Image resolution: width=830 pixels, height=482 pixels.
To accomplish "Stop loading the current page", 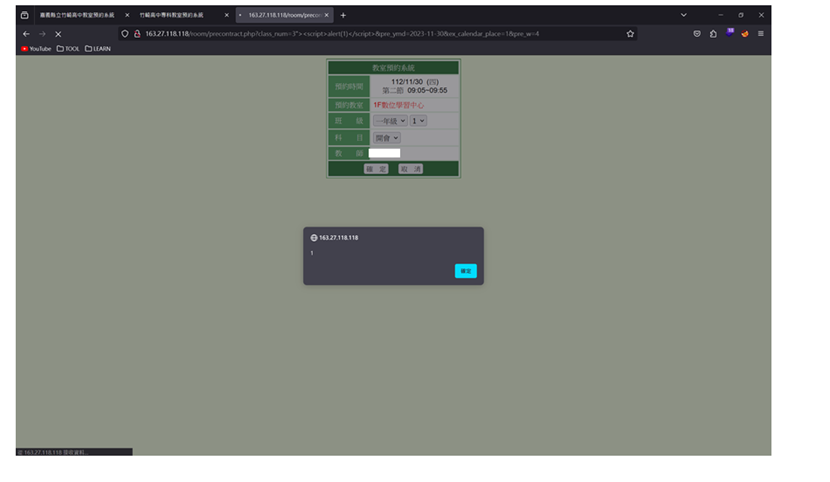I will [x=58, y=34].
